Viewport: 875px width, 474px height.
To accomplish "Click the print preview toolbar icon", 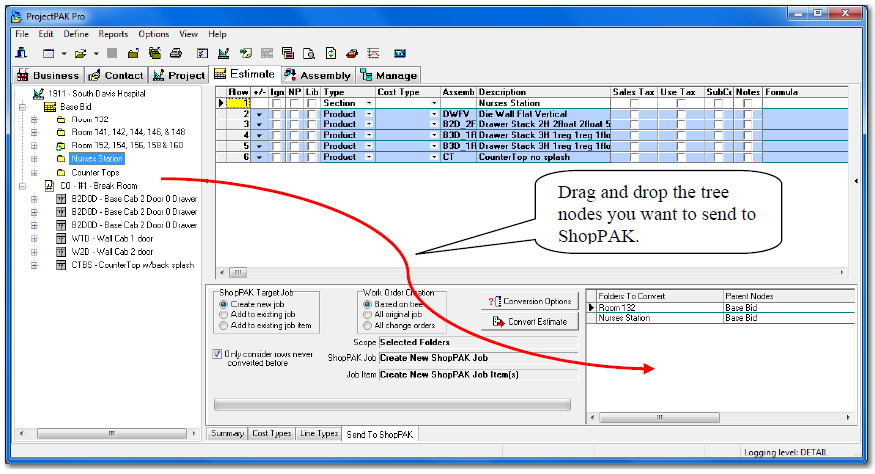I will coord(307,53).
